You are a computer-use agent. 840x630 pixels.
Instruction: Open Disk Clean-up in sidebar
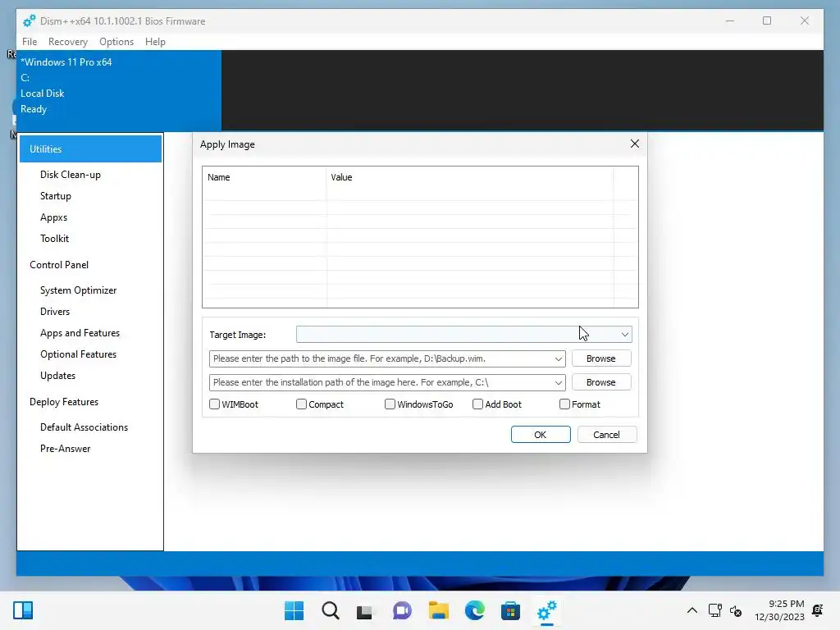coord(71,175)
